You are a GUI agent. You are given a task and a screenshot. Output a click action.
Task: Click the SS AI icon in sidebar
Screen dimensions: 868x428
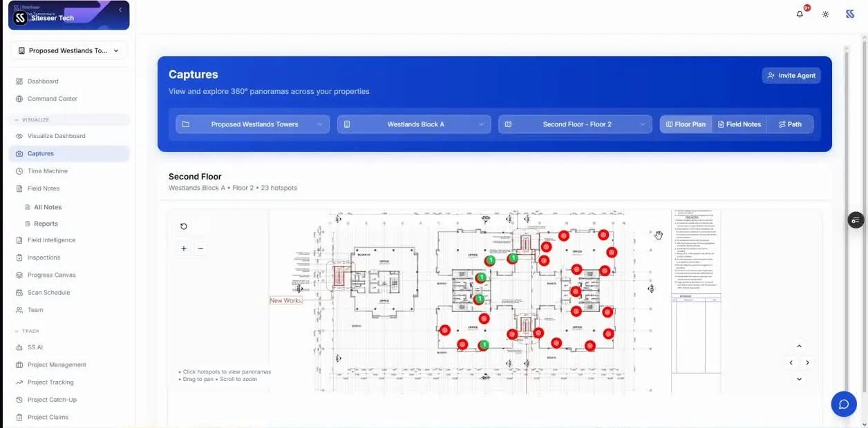(x=19, y=347)
